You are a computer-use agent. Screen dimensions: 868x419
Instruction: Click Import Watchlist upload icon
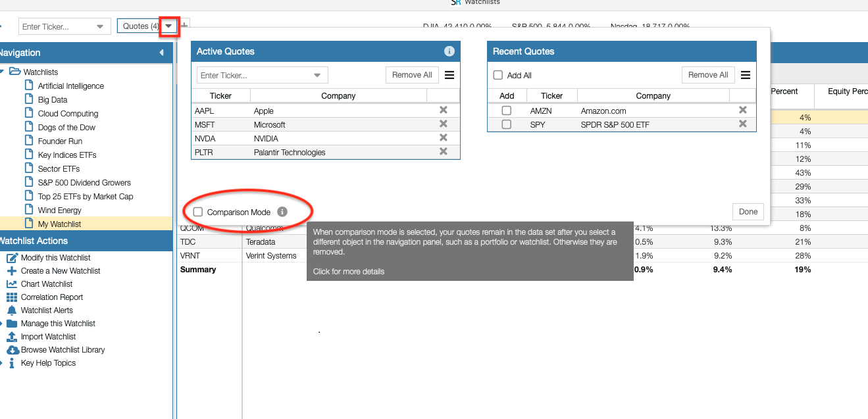(12, 337)
